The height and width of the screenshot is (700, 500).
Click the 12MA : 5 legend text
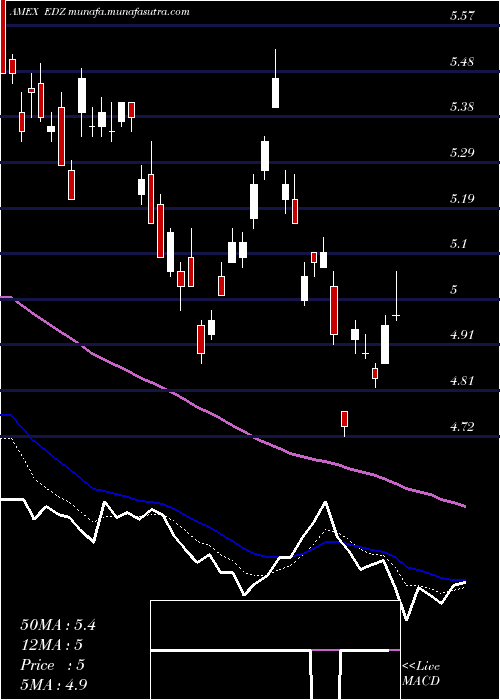52,645
